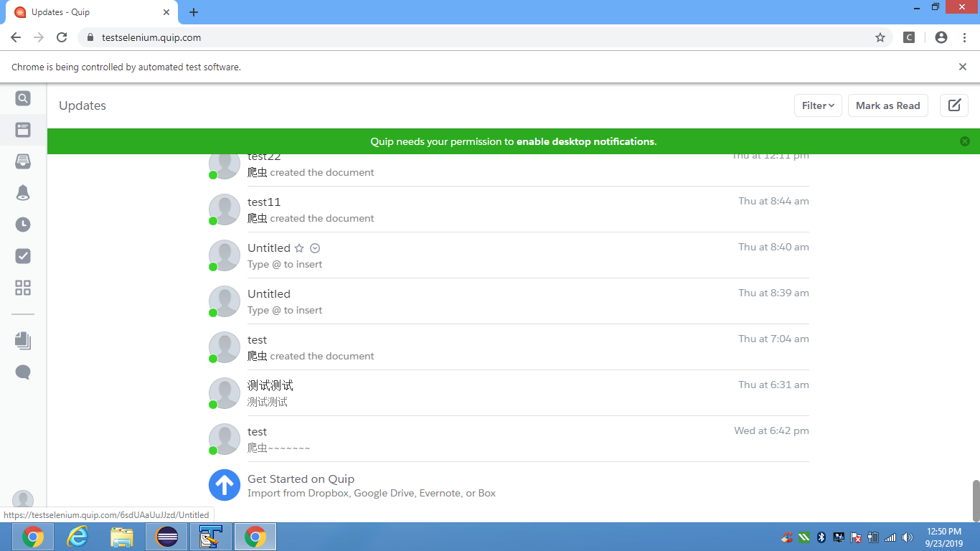The height and width of the screenshot is (551, 980).
Task: Open the Chrome profile account icon
Action: [x=941, y=37]
